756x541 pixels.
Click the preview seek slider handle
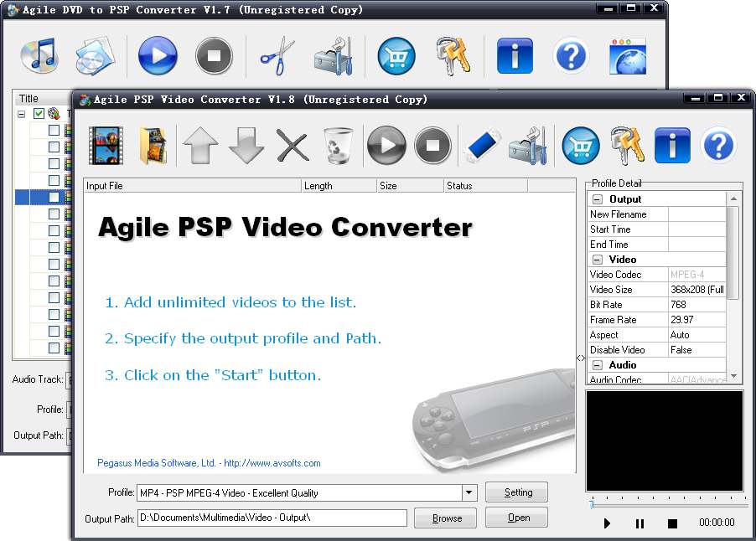(592, 504)
